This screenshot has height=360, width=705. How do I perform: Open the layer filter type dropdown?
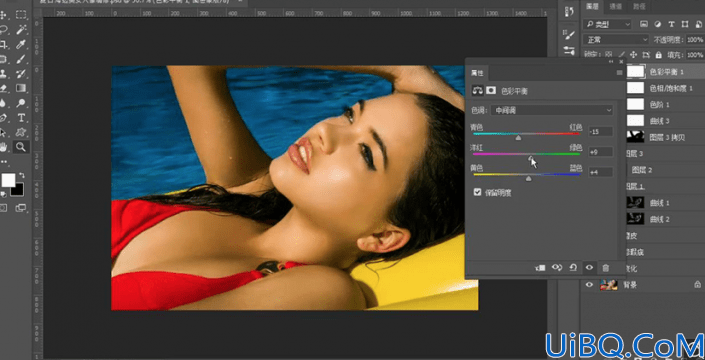pos(607,24)
